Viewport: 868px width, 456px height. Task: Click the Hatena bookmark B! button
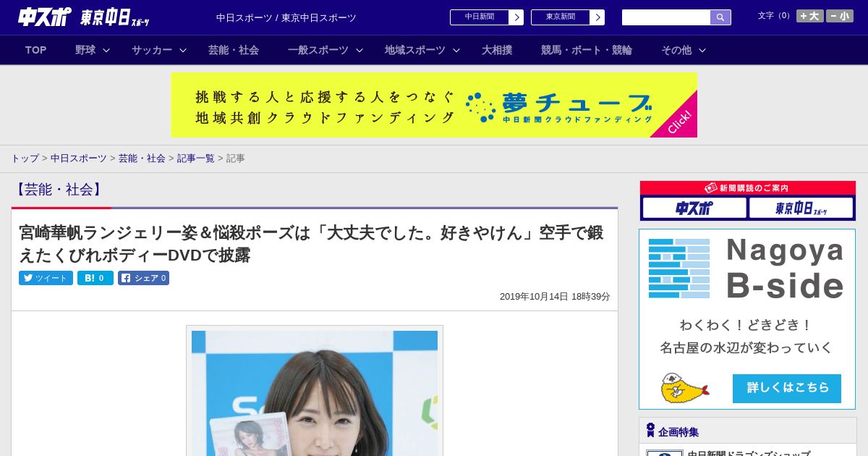click(x=95, y=278)
